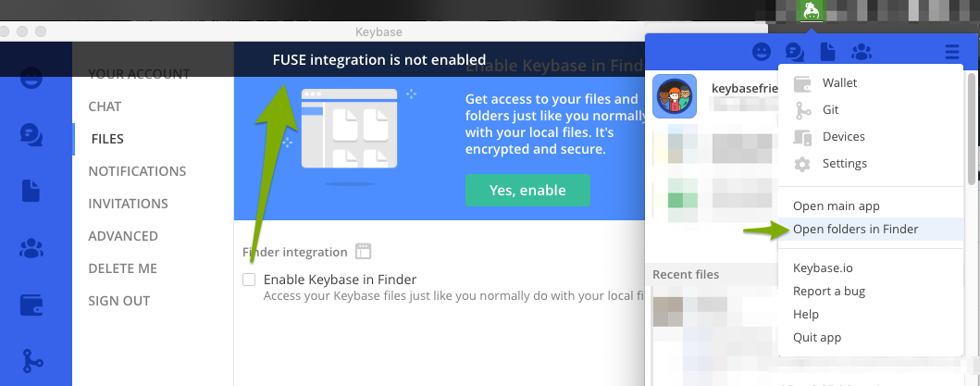
Task: Open Files icon in the menubar widget
Action: coord(827,52)
